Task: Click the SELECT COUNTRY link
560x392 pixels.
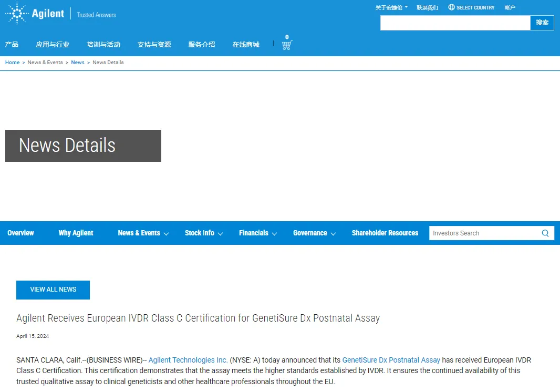Action: click(475, 7)
